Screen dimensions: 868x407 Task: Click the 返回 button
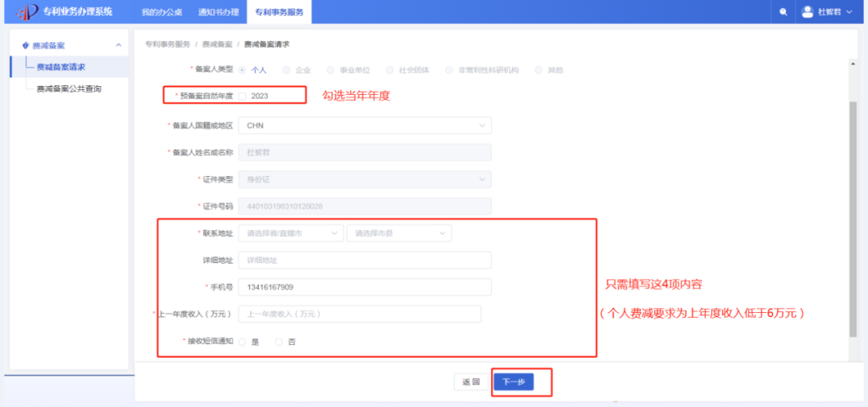click(471, 382)
